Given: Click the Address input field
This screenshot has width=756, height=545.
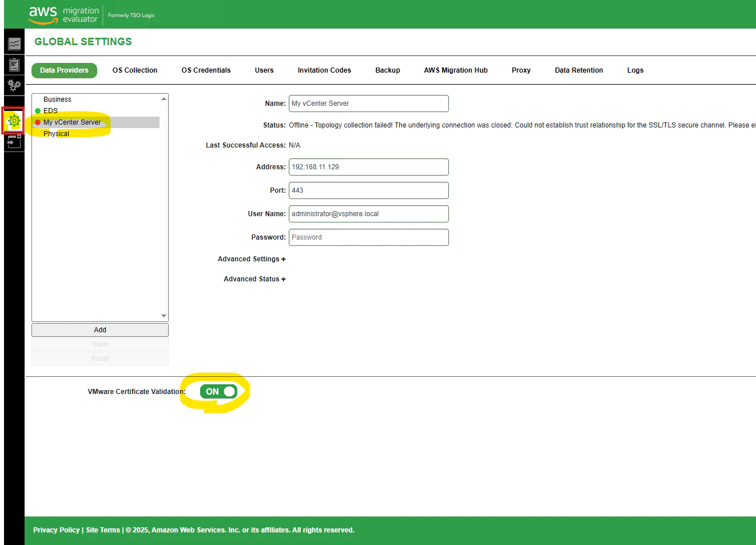Looking at the screenshot, I should 369,167.
